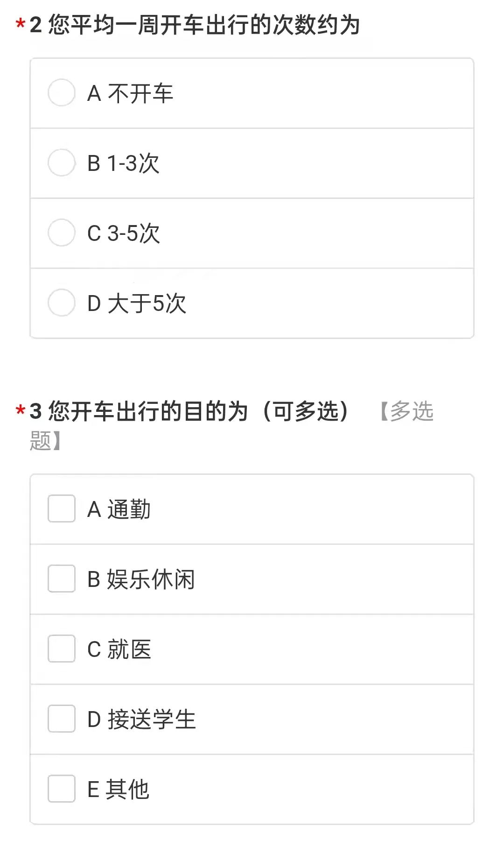Tap the '大于5次' option label text
The height and width of the screenshot is (847, 504).
tap(147, 304)
